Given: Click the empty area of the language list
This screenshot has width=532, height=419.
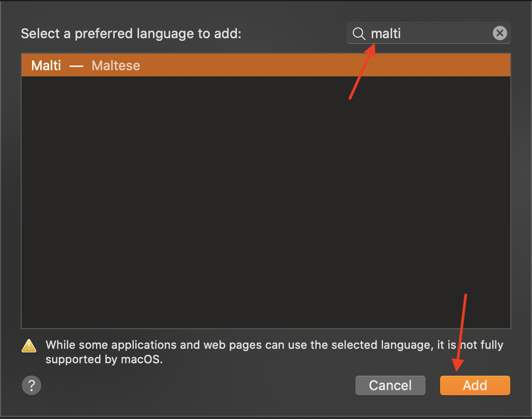Looking at the screenshot, I should tap(266, 202).
